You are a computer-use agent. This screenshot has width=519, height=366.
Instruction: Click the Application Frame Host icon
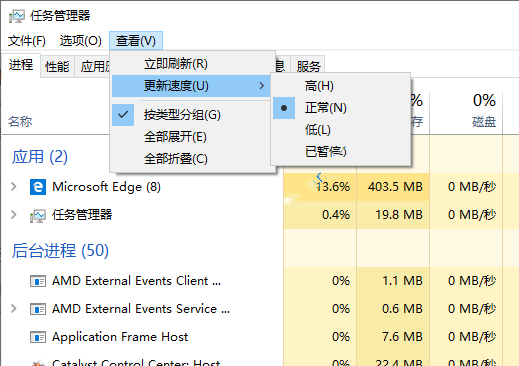pyautogui.click(x=38, y=337)
